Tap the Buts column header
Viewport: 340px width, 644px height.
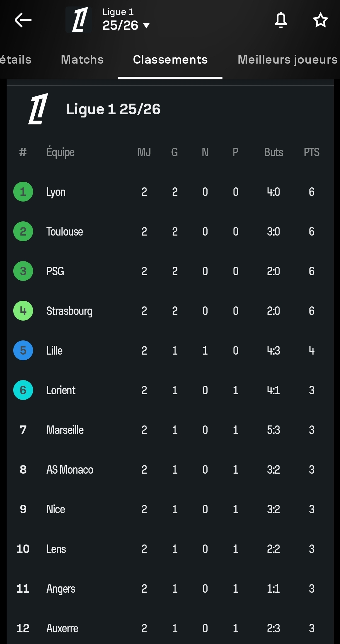click(x=274, y=152)
